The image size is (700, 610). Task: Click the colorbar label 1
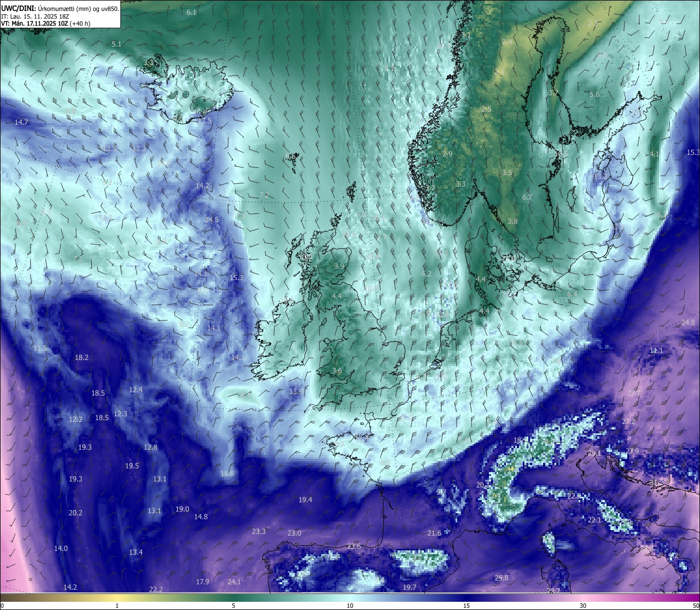117,605
